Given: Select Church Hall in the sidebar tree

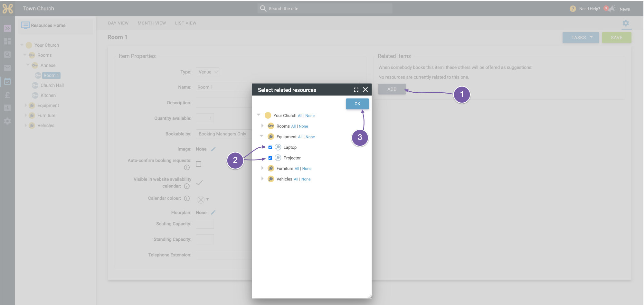Looking at the screenshot, I should pos(52,85).
